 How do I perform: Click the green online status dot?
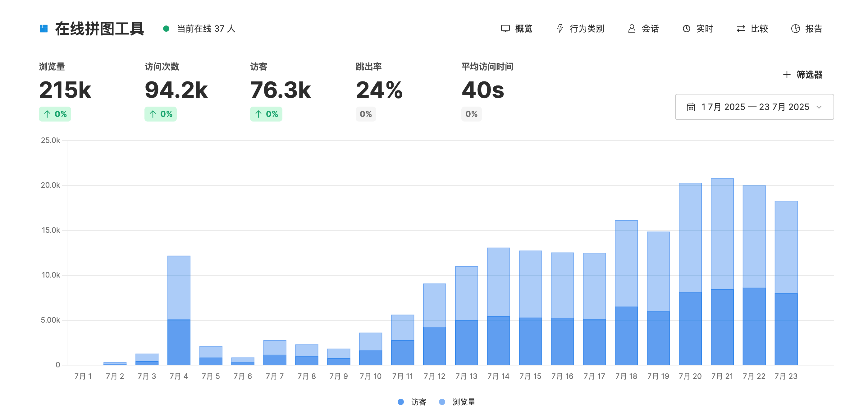[x=166, y=29]
